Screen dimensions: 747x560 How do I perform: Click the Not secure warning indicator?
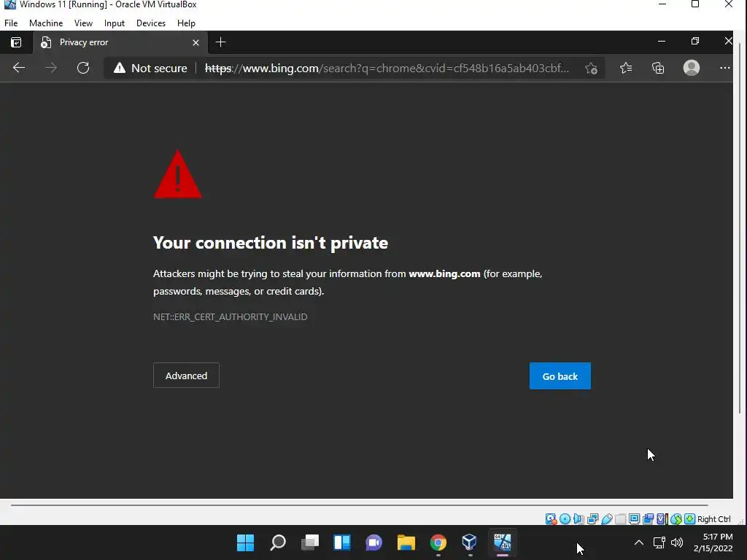pyautogui.click(x=150, y=68)
